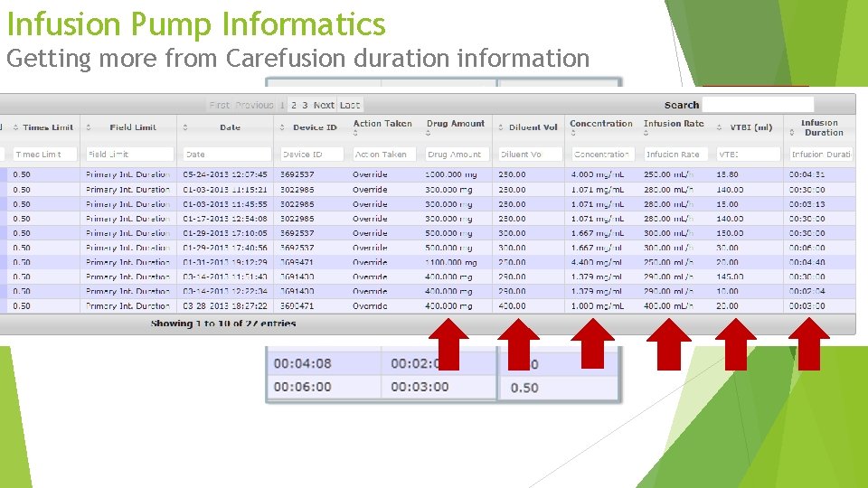Focus the Date filter field
Image resolution: width=868 pixels, height=488 pixels.
click(227, 155)
